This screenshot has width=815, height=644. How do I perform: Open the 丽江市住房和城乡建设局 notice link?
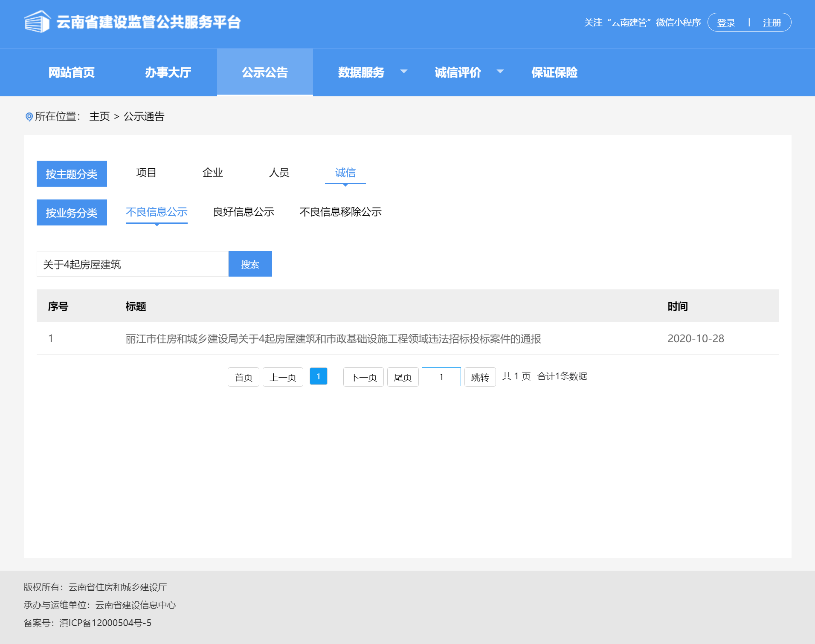333,339
